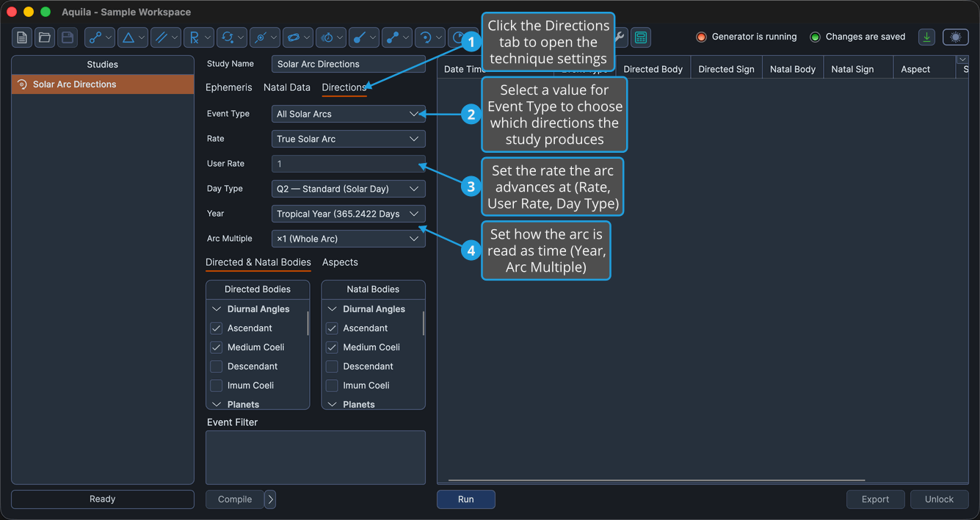The height and width of the screenshot is (520, 980).
Task: Open the Rate dropdown showing True Solar Arc
Action: tap(348, 139)
